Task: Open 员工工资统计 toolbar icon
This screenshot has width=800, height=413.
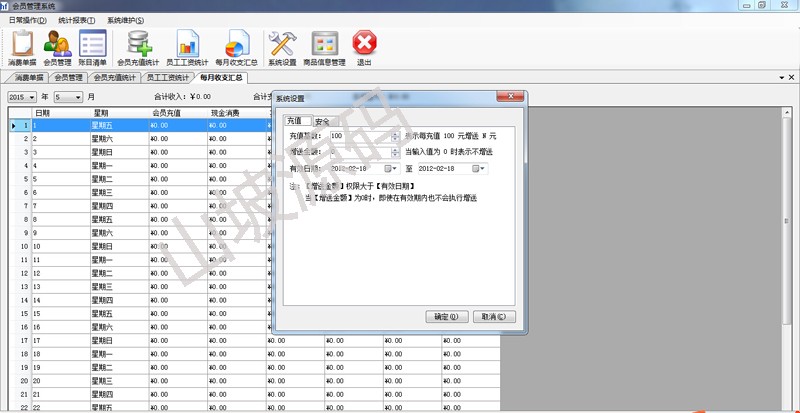Action: click(187, 46)
